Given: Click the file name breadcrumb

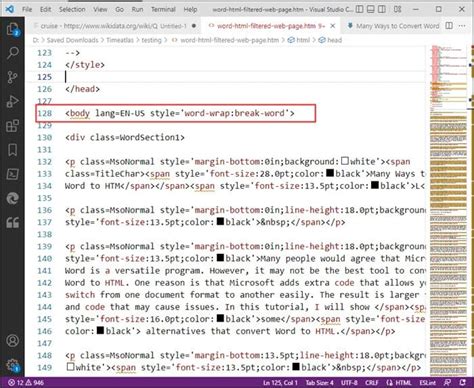Looking at the screenshot, I should pyautogui.click(x=229, y=40).
